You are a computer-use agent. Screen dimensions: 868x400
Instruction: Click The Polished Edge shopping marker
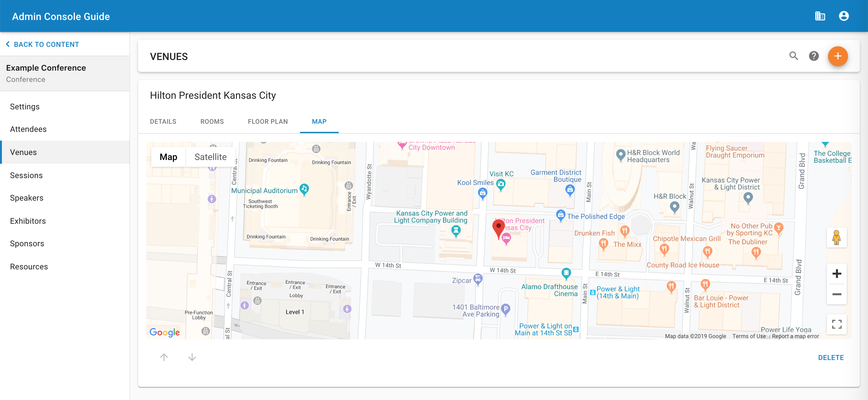coord(560,215)
